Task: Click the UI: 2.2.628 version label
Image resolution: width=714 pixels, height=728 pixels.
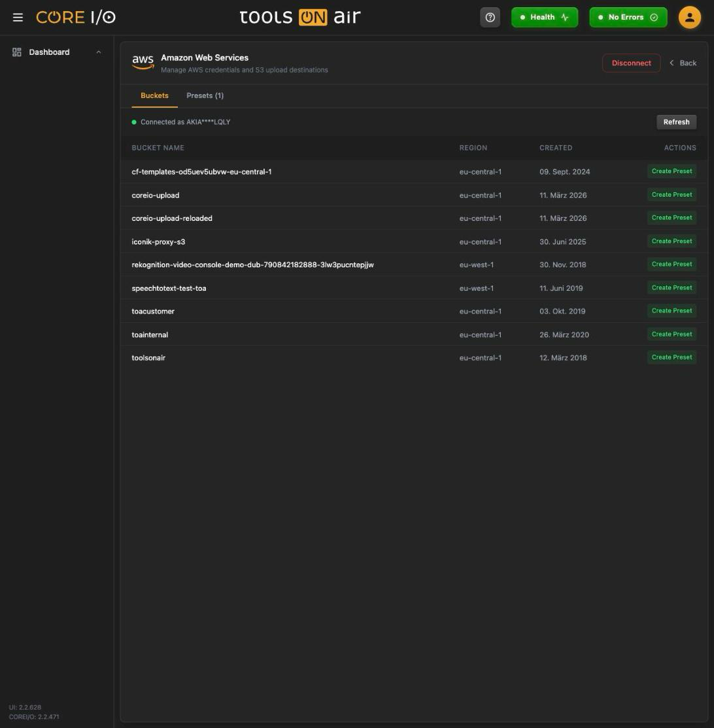Action: 25,707
